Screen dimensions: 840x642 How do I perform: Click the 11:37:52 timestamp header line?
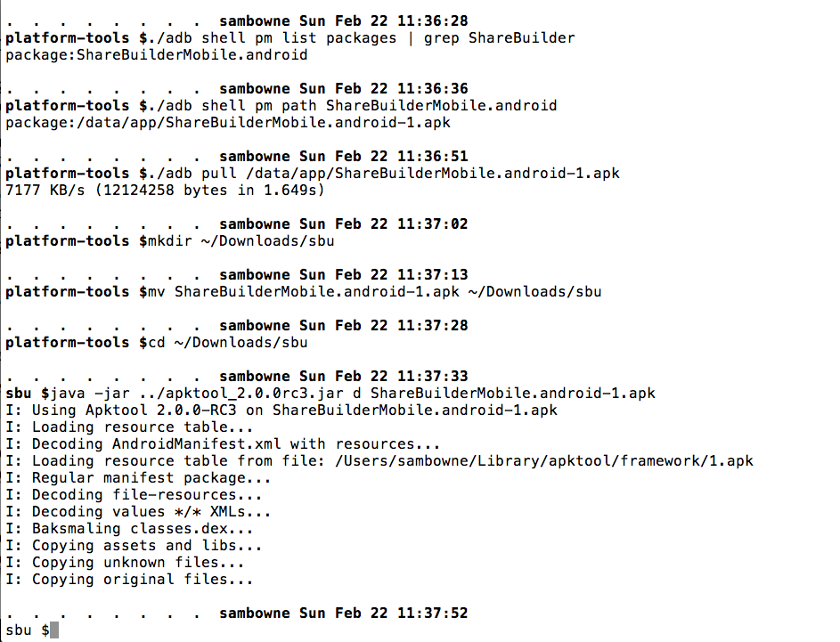point(343,614)
